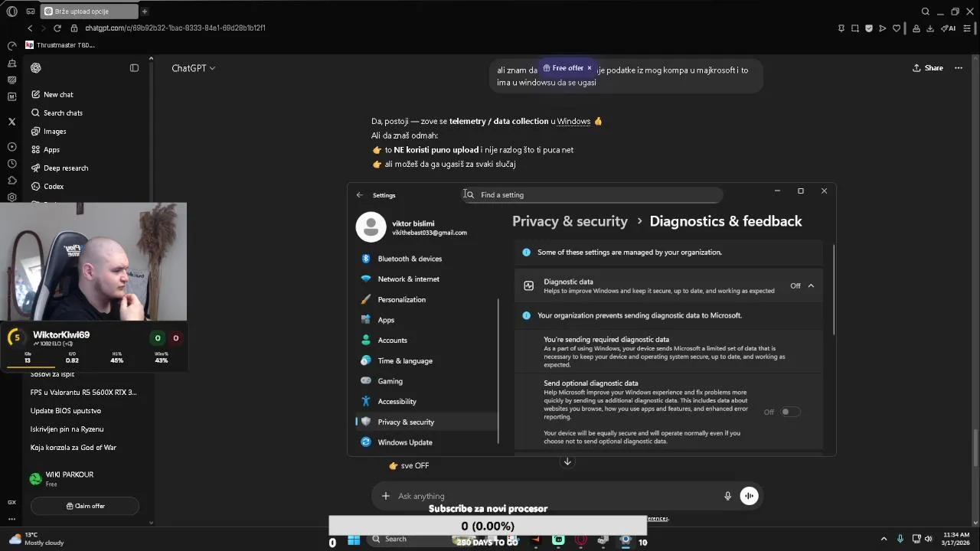Open the Opera GX taskbar icon

coord(581,540)
